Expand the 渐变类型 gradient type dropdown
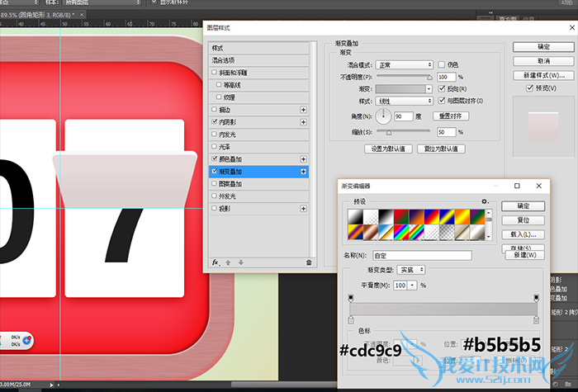The image size is (578, 392). pyautogui.click(x=410, y=270)
